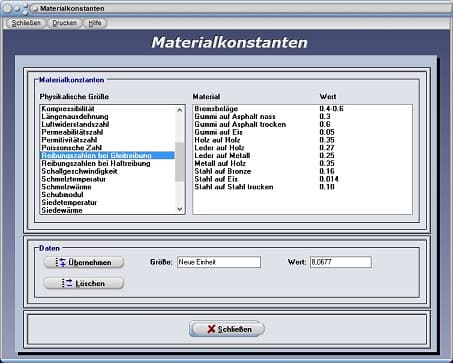453x363 pixels.
Task: Select Stahl auf Eis row
Action: coord(303,179)
